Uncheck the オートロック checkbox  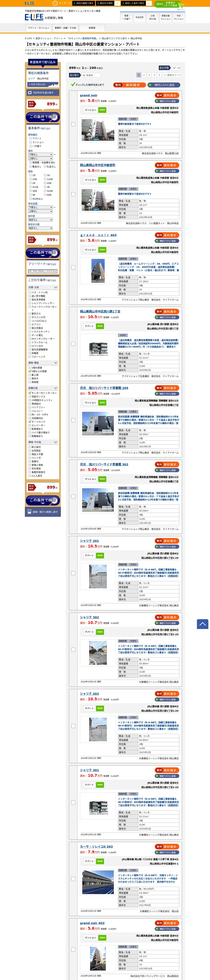click(x=30, y=422)
